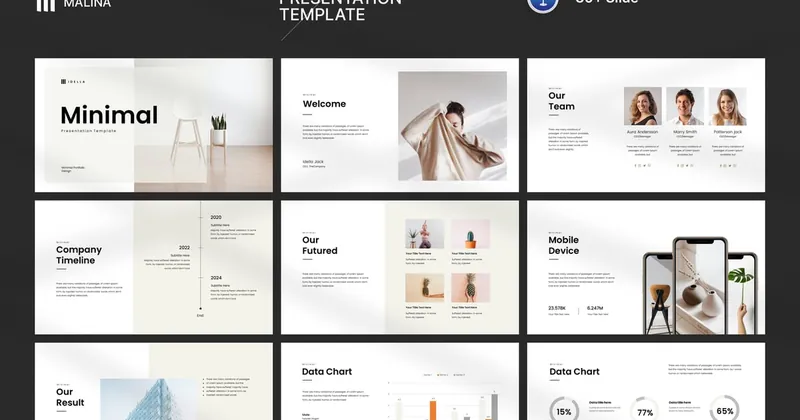Click the Mobile Device heading
This screenshot has height=420, width=800.
563,245
